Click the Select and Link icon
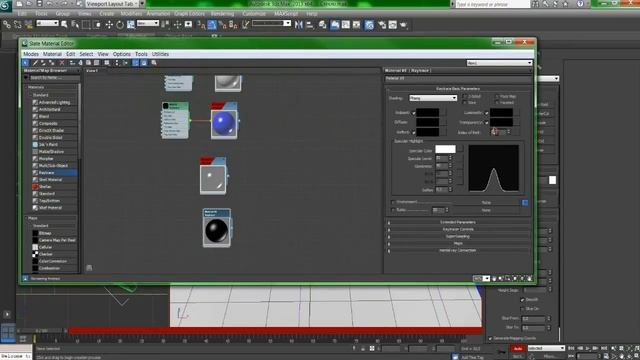The image size is (640, 360). point(7,25)
